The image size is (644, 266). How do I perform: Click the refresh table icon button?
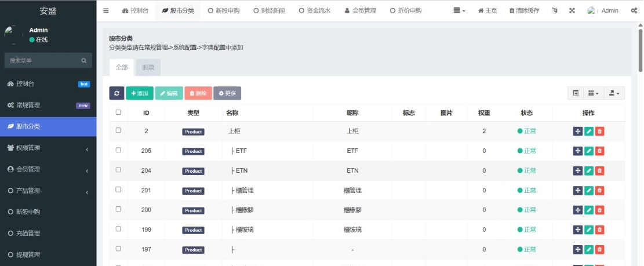coord(117,93)
